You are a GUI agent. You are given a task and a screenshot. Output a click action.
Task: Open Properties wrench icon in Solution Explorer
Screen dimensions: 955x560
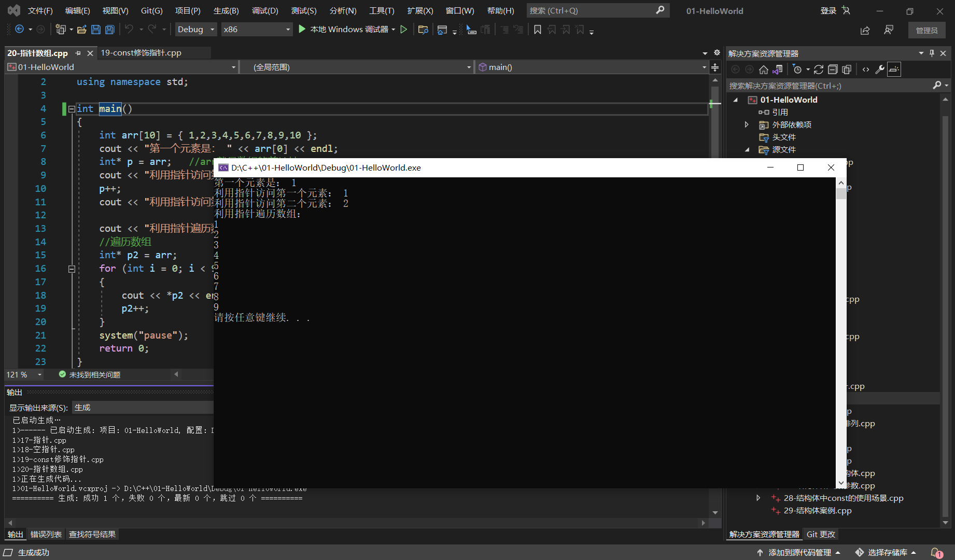[x=880, y=69]
